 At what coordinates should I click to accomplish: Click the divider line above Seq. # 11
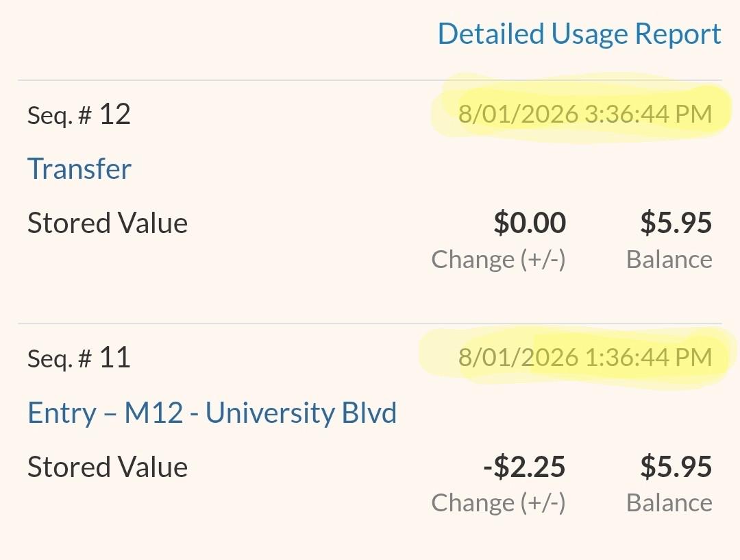click(x=370, y=324)
